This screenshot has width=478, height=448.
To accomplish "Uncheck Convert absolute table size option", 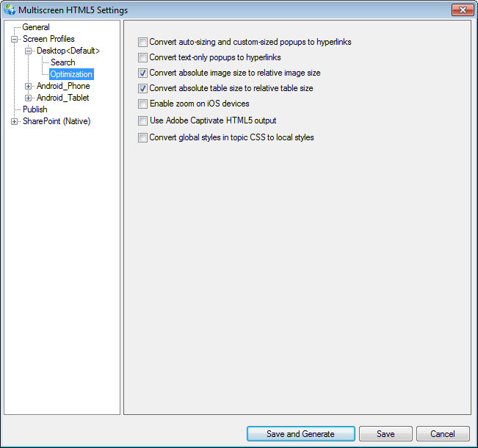I will tap(143, 88).
